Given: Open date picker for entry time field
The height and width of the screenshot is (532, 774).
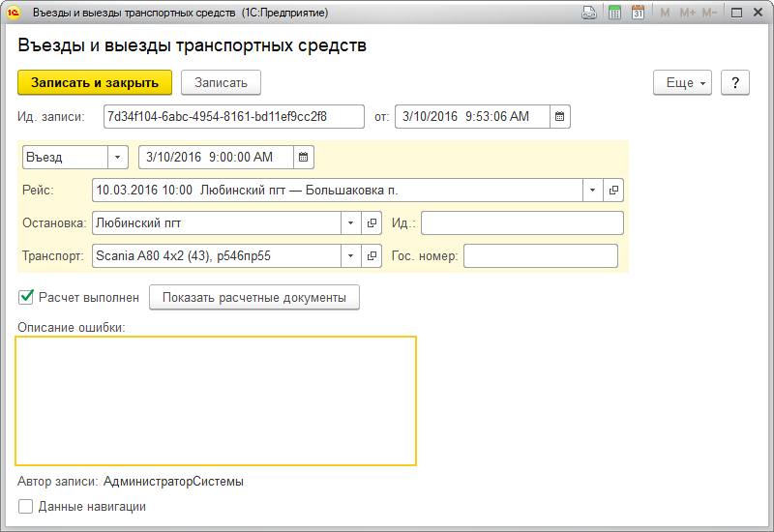Looking at the screenshot, I should pyautogui.click(x=304, y=157).
